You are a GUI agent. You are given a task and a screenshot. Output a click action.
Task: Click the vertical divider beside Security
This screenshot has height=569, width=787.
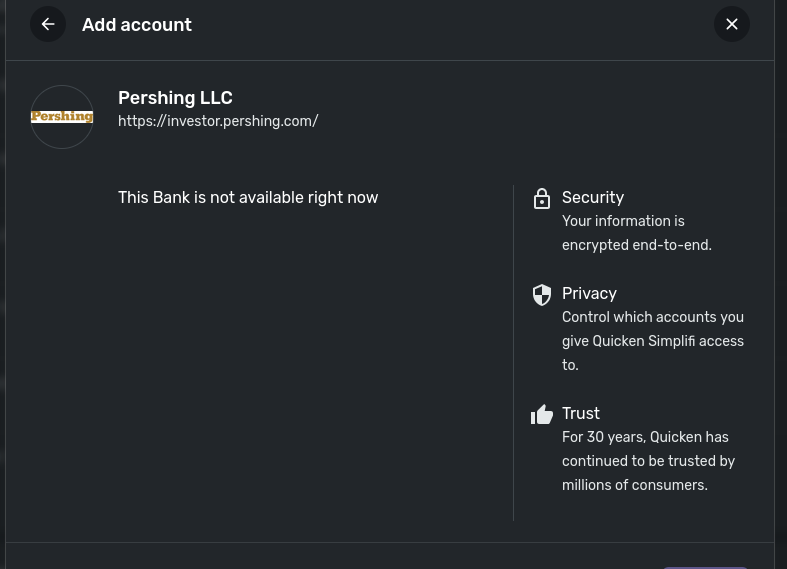tap(513, 352)
